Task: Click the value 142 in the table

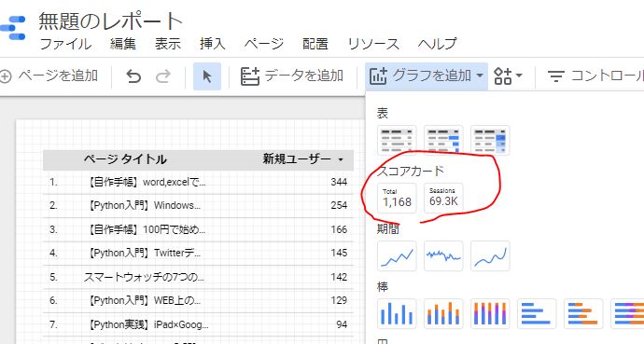Action: (x=339, y=277)
